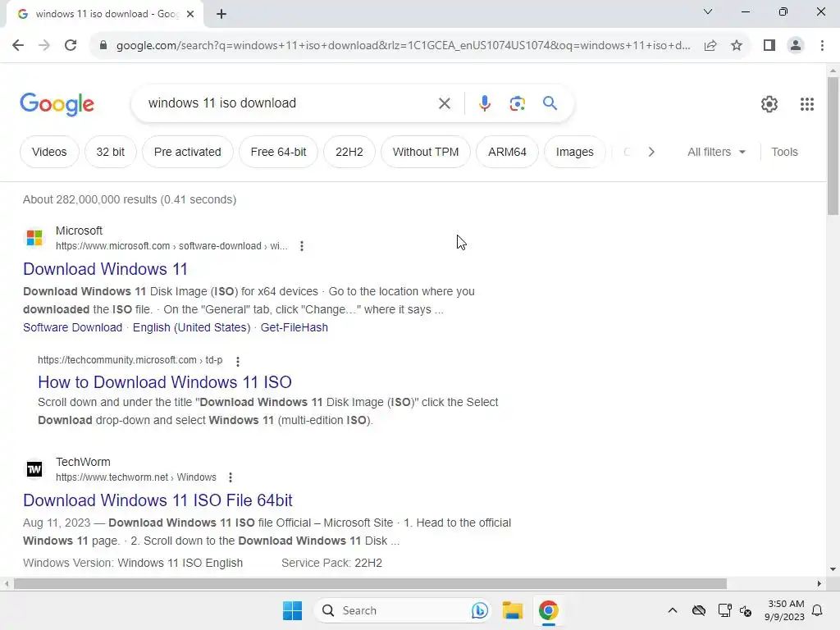This screenshot has width=840, height=630.
Task: Select the 32 bit filter chip
Action: click(x=111, y=152)
